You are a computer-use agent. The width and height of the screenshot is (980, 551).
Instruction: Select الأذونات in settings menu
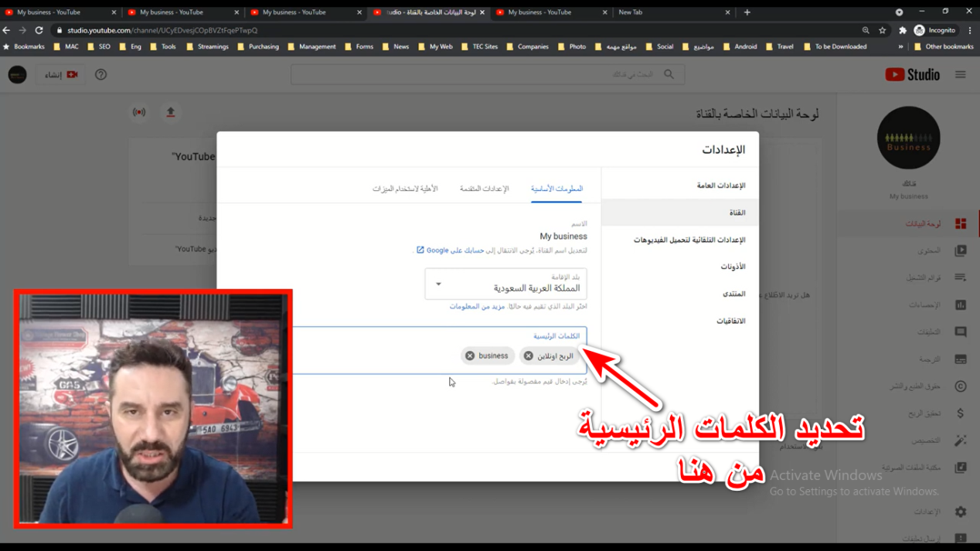(733, 267)
